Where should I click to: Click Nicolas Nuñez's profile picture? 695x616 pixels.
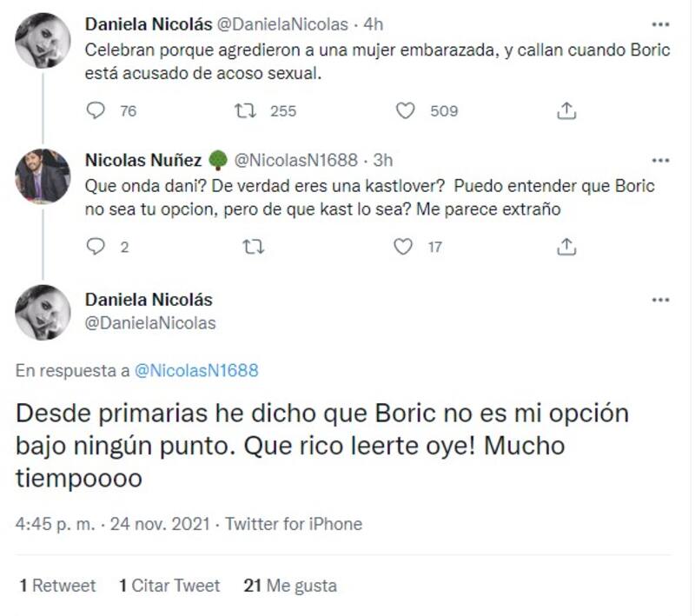click(x=43, y=176)
